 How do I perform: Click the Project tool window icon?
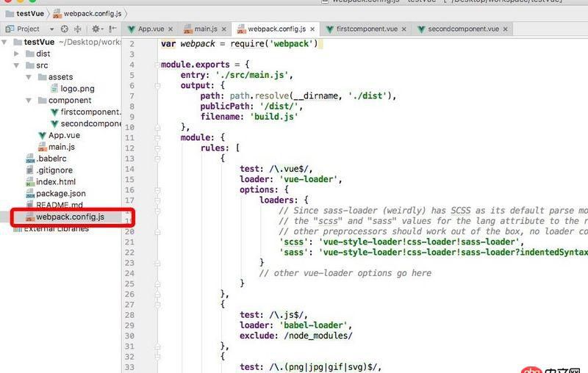tap(10, 29)
